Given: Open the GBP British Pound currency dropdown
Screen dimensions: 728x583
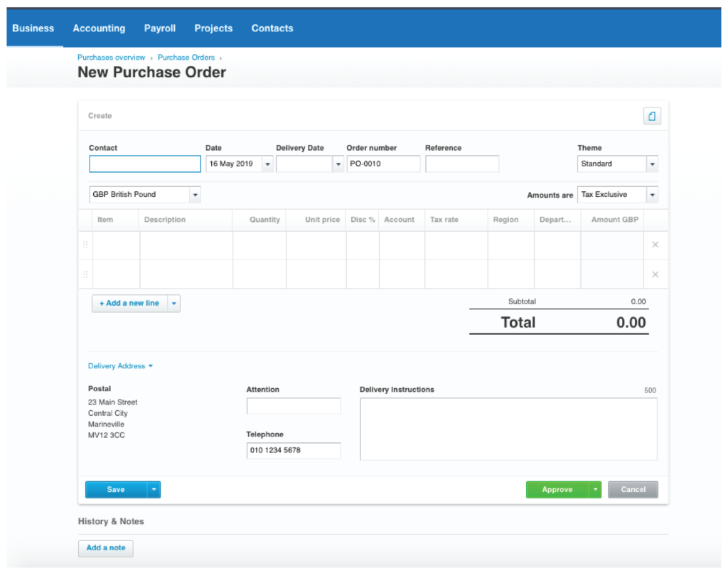Looking at the screenshot, I should [x=195, y=195].
